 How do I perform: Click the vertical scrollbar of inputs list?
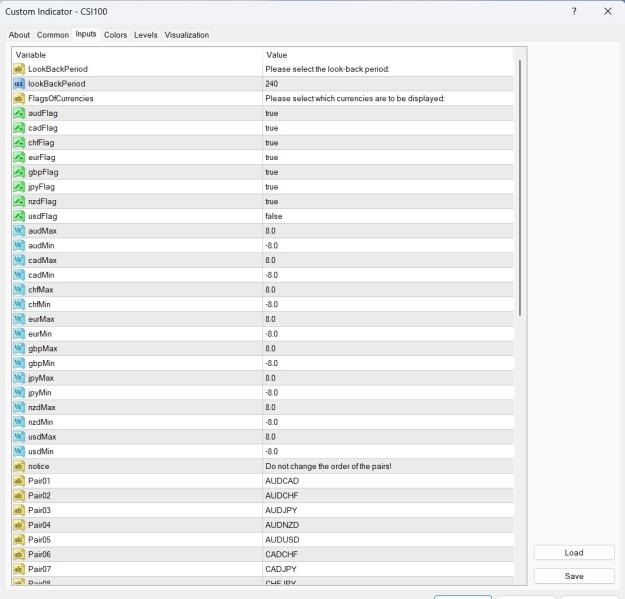pyautogui.click(x=520, y=188)
